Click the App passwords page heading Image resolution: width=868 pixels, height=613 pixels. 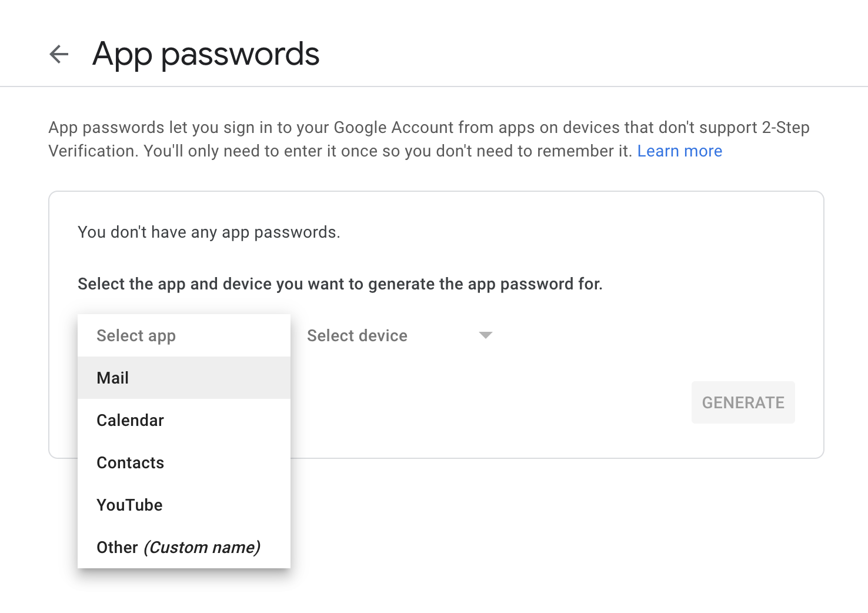[206, 54]
